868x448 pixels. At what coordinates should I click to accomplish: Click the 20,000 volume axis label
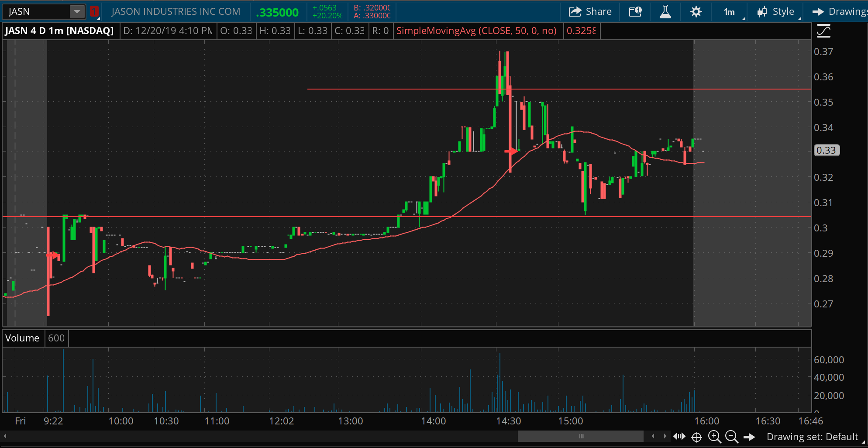pyautogui.click(x=829, y=396)
